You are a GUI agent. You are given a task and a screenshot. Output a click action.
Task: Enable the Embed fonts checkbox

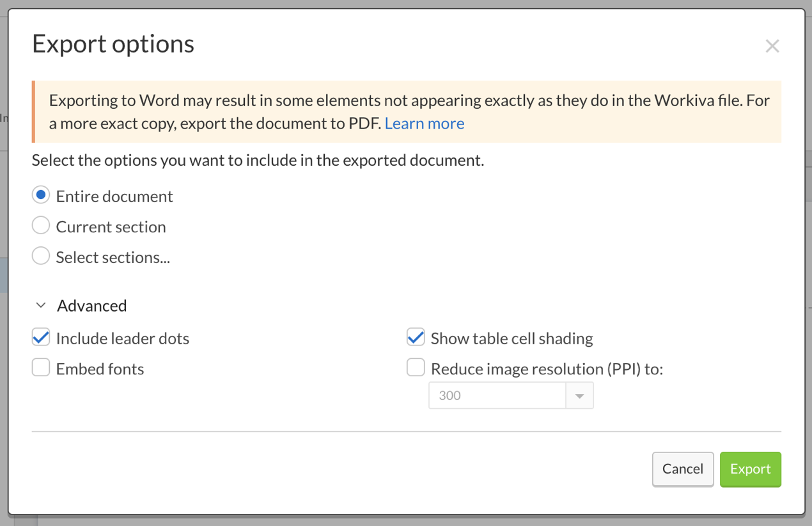coord(41,368)
